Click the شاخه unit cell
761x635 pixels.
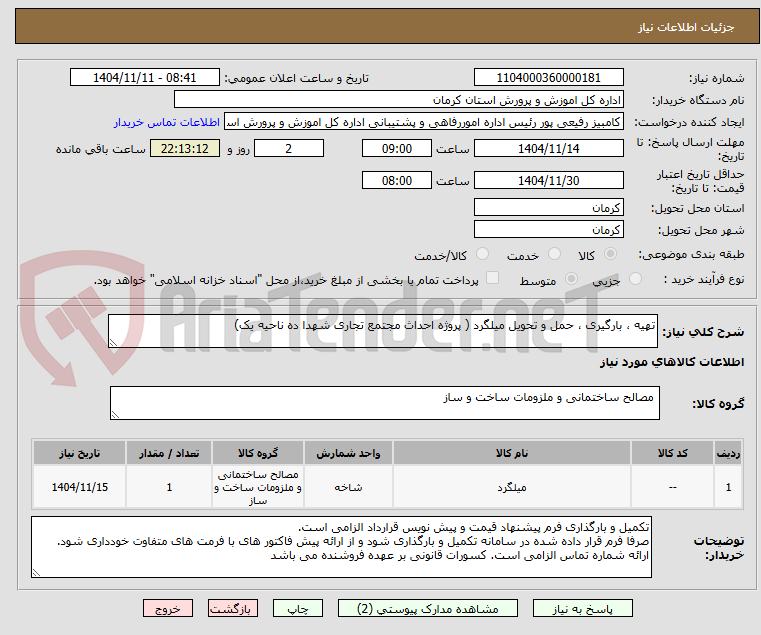[x=348, y=487]
